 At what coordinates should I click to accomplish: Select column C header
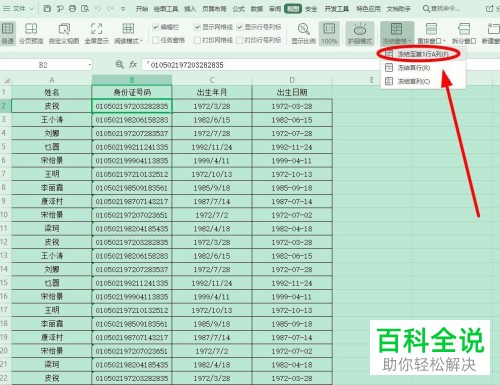click(x=212, y=80)
